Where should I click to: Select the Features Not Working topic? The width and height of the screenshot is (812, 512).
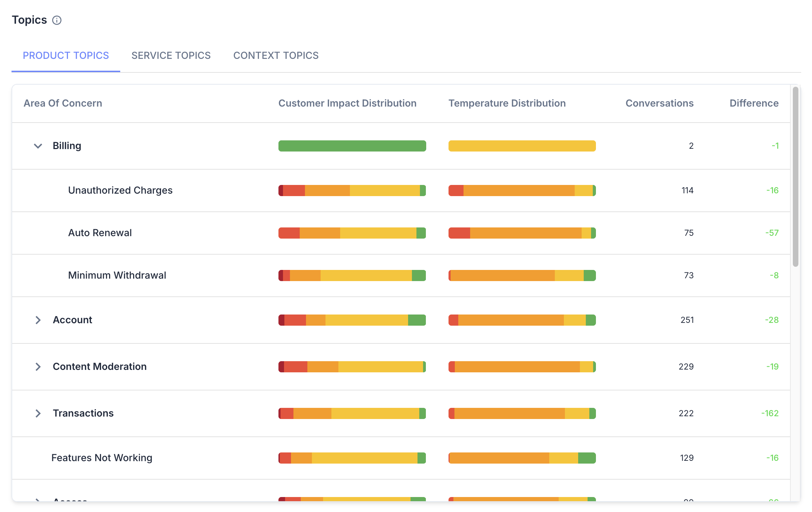(x=102, y=458)
